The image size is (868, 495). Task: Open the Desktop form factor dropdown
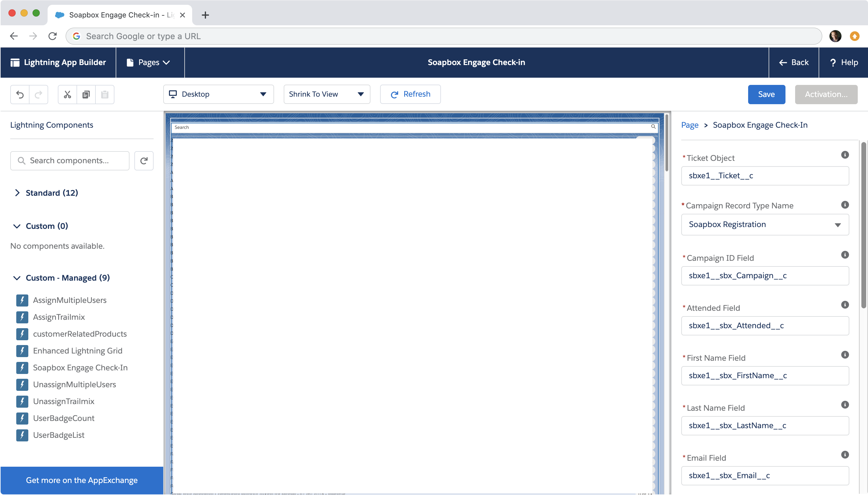click(x=219, y=94)
